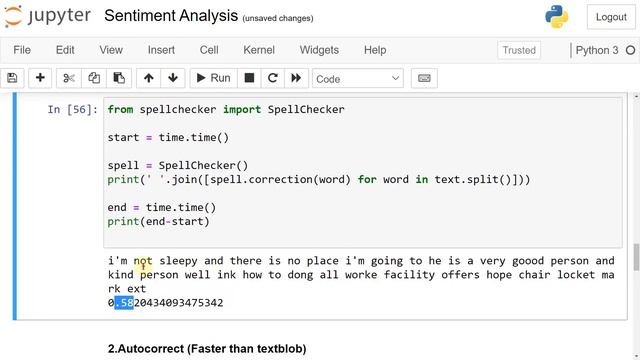This screenshot has height=360, width=640.
Task: Cut selected cells with scissors icon
Action: (69, 78)
